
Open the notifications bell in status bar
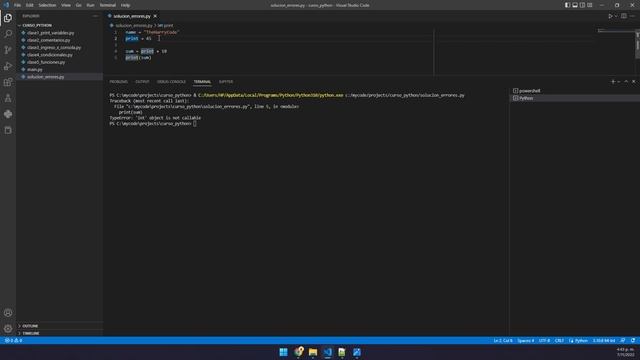click(x=633, y=340)
